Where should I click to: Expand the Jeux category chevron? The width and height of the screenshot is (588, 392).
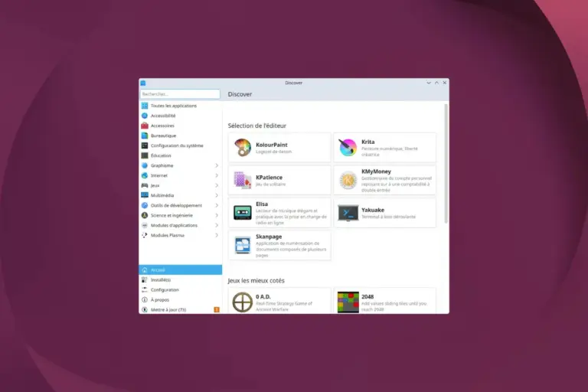tap(217, 185)
